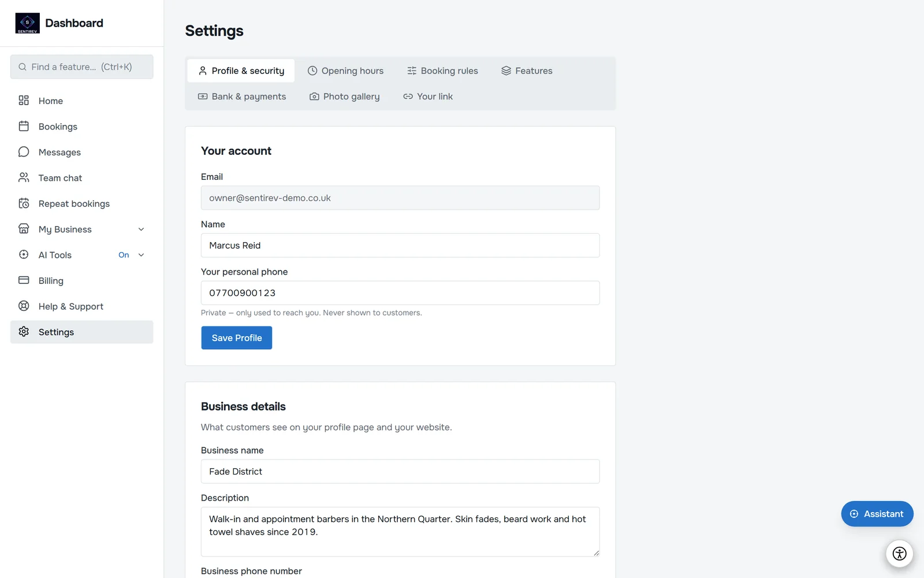Screen dimensions: 924x578
Task: Click the camera icon on Photo gallery
Action: tap(314, 97)
